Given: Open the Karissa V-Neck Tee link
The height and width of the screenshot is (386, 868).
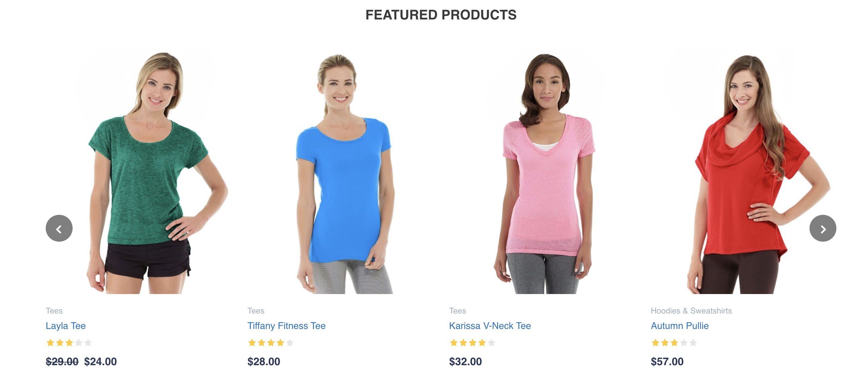Looking at the screenshot, I should [x=490, y=326].
